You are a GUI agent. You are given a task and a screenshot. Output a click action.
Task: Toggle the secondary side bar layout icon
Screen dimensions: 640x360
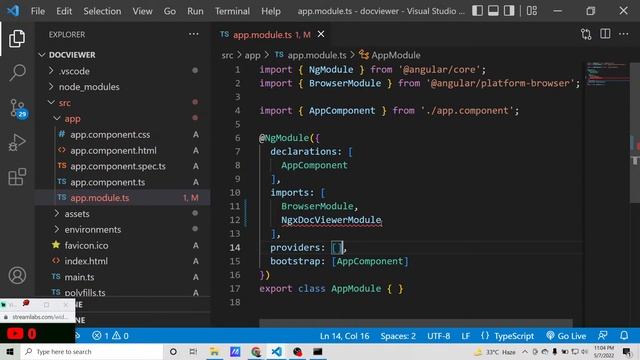point(509,11)
